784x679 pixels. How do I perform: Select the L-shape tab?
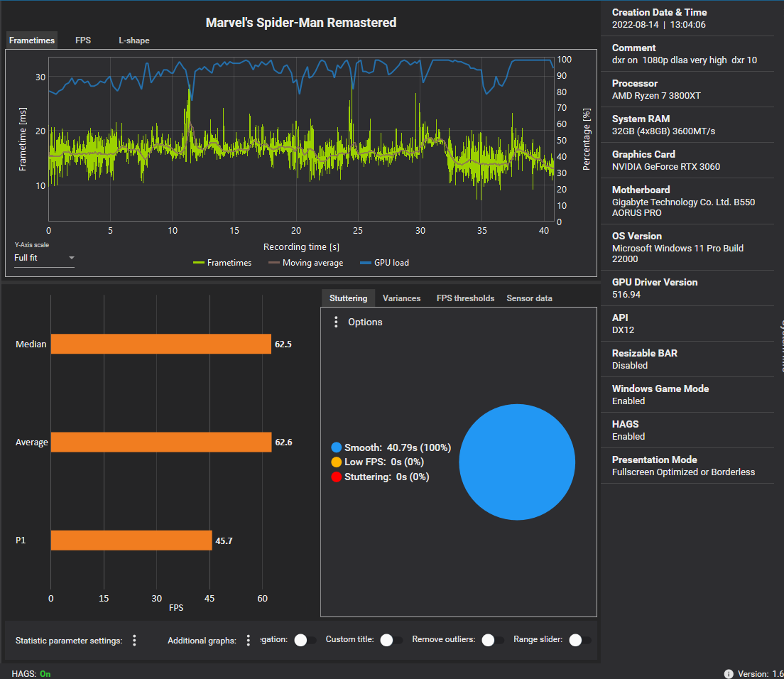point(134,40)
